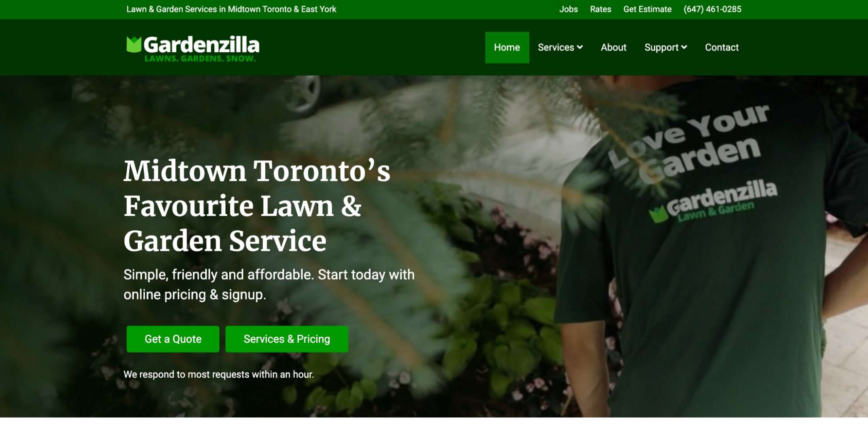Click the Gardenzilla green leaf logo icon
Viewport: 868px width, 439px height.
(x=134, y=44)
